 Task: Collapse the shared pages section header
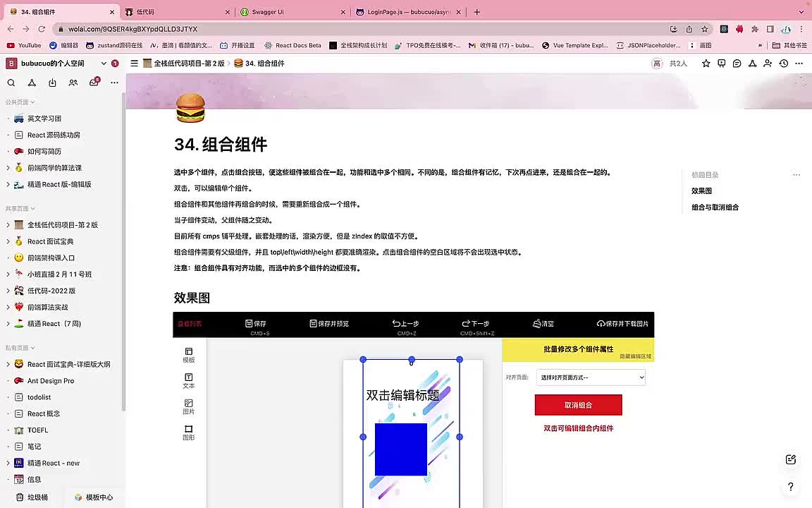20,208
